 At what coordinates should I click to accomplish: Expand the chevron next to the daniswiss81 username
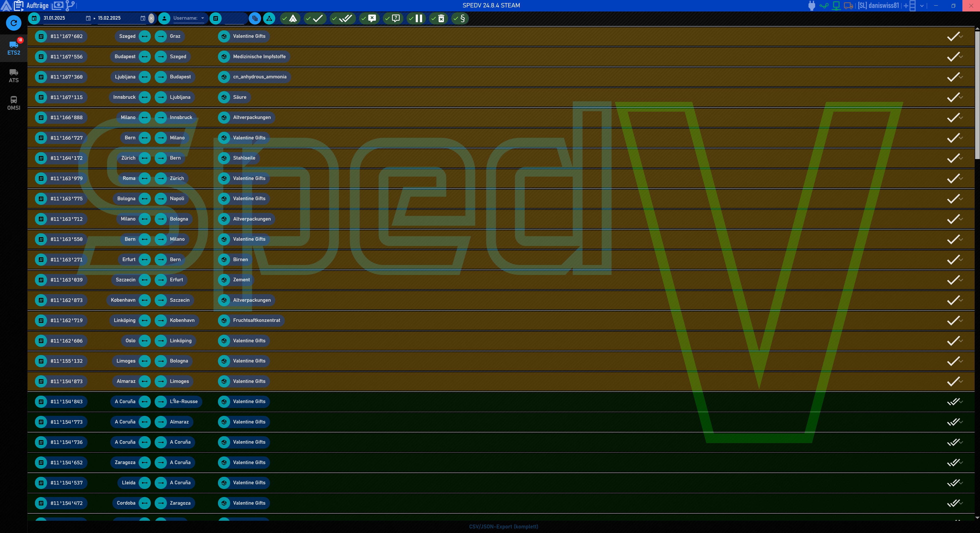[922, 6]
